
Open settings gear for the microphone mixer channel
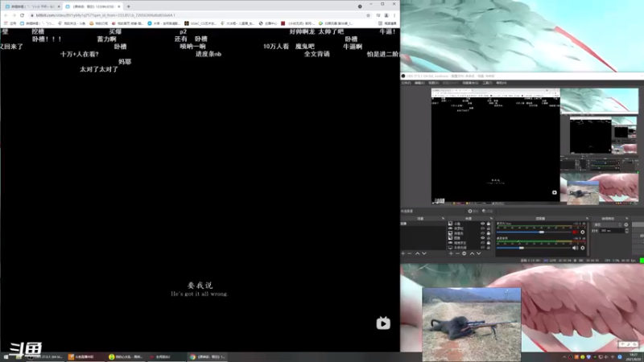582,232
